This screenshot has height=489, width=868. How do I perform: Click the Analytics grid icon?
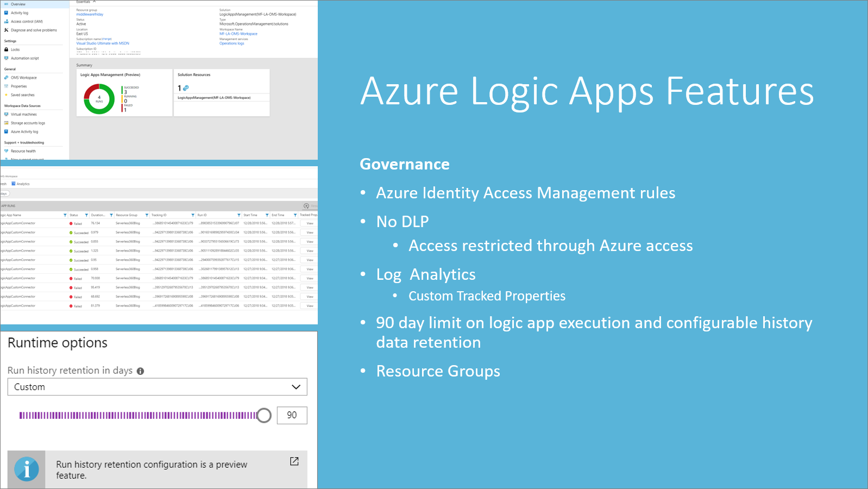[14, 184]
